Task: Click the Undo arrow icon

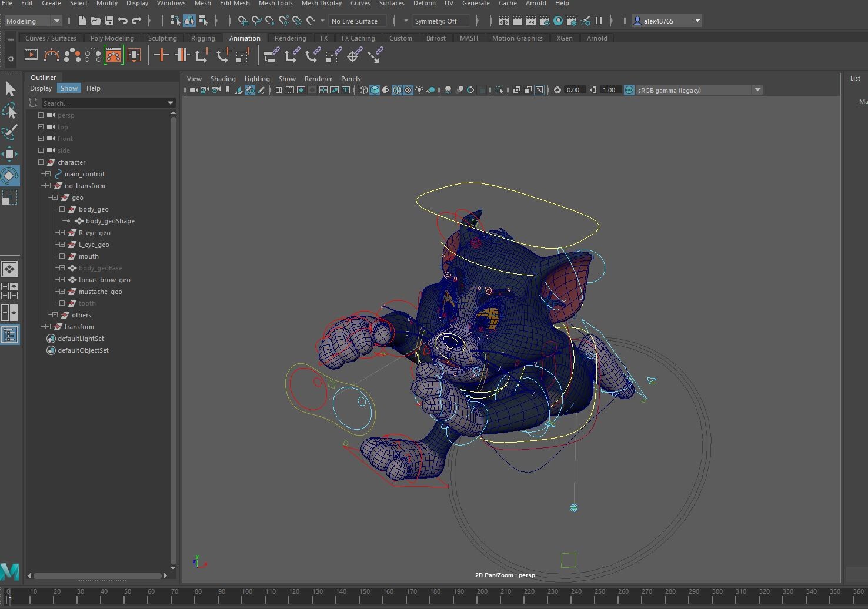Action: (123, 21)
